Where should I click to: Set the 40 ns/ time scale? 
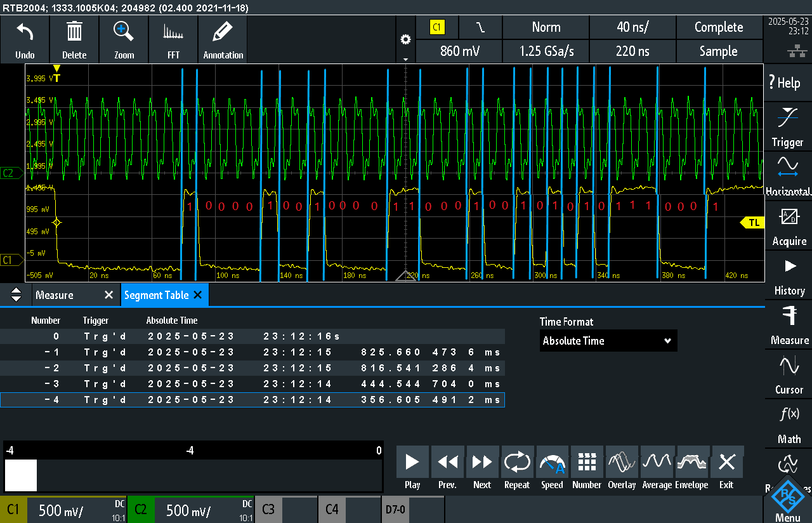tap(632, 27)
